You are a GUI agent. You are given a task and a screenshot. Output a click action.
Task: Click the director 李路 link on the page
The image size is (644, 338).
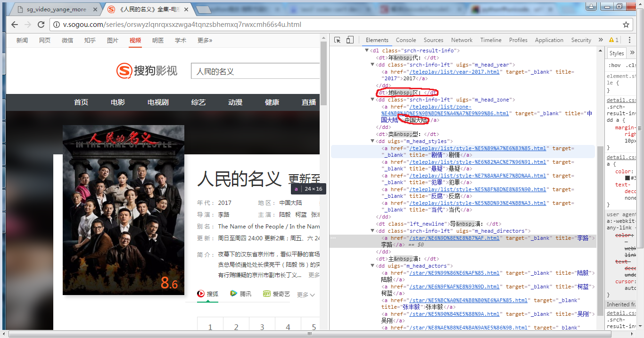(223, 215)
